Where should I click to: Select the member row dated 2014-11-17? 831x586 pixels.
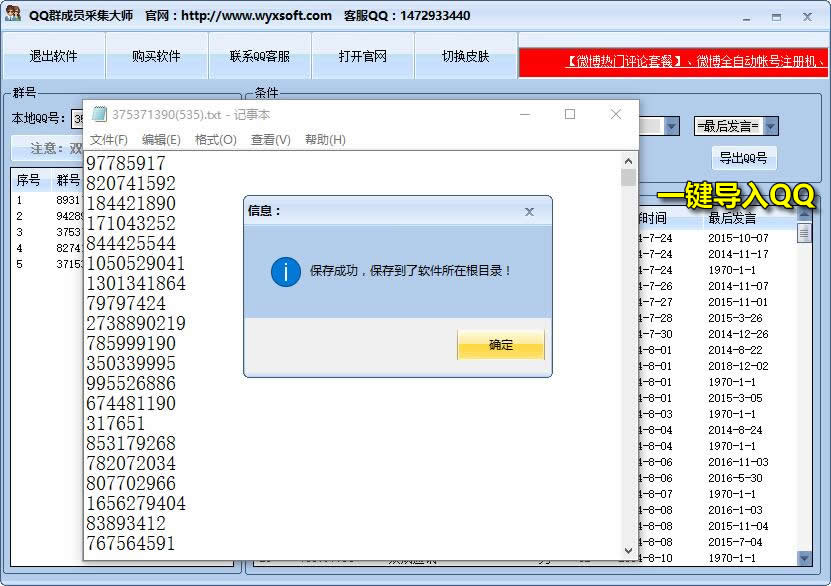717,254
